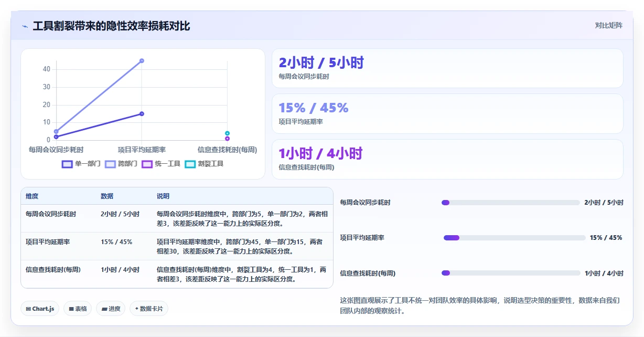Click the 每周会议同步耗时 progress bar
This screenshot has height=337, width=644.
(511, 203)
